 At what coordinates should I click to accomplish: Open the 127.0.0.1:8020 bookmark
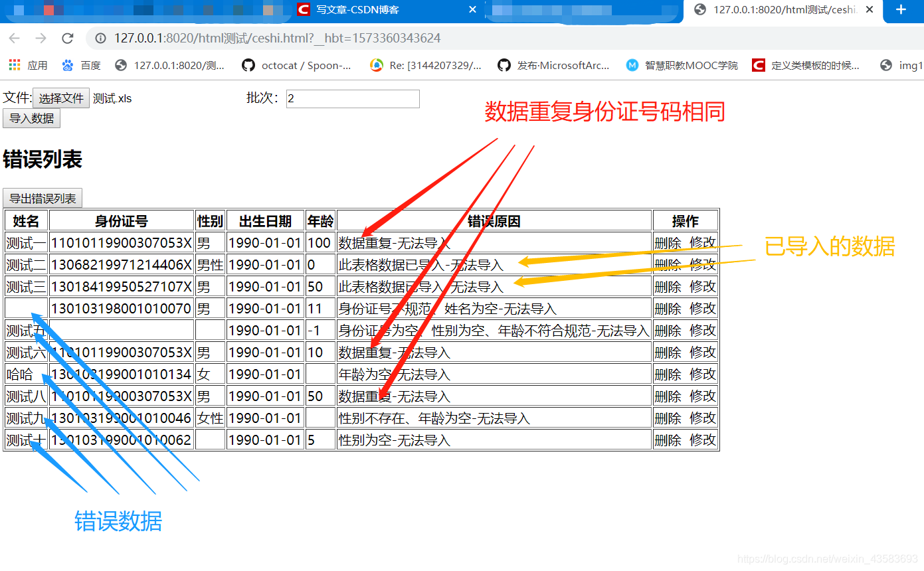[x=170, y=65]
